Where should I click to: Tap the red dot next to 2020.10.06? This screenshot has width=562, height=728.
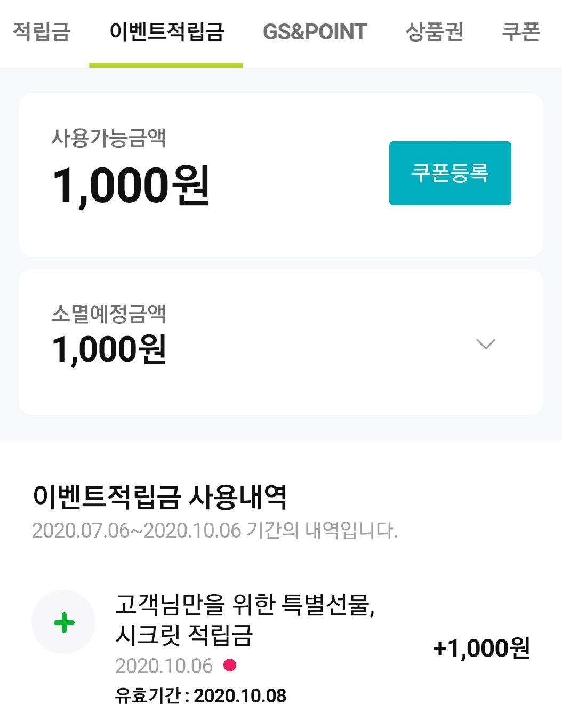pos(230,665)
